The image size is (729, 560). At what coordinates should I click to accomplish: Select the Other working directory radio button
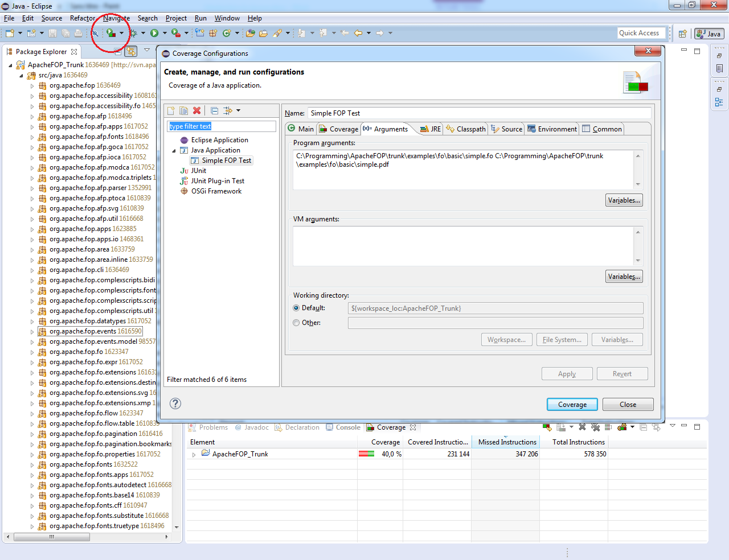pos(296,323)
